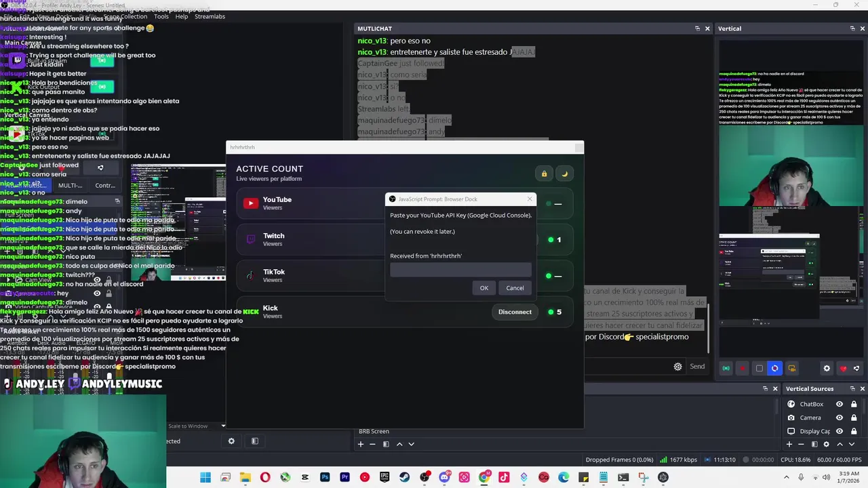Click the lock icon in Active Count
The image size is (868, 488).
pyautogui.click(x=544, y=174)
